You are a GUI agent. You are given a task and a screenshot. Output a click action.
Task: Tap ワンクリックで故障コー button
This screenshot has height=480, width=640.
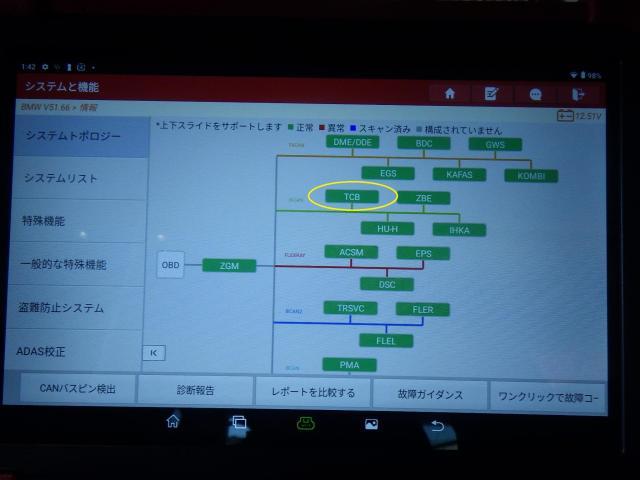(548, 397)
